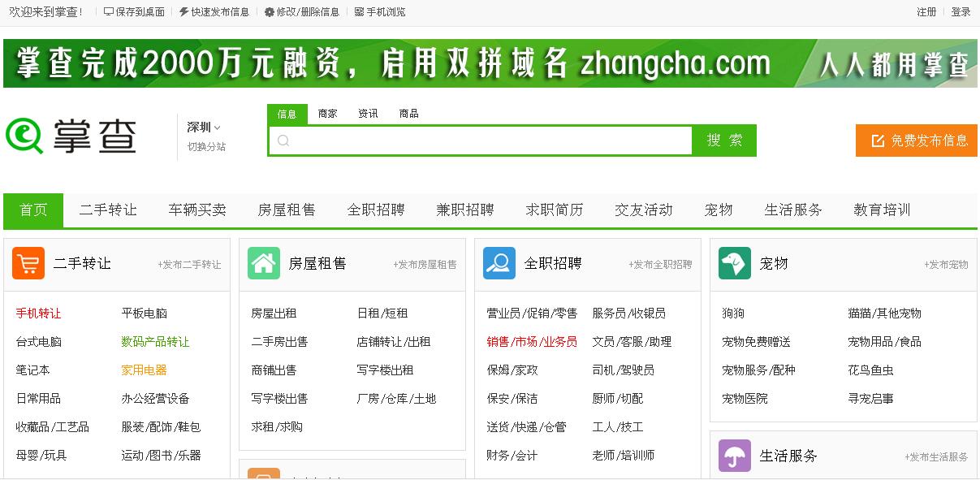Screen dimensions: 980x480
Task: Click the 登录 link
Action: [x=961, y=12]
